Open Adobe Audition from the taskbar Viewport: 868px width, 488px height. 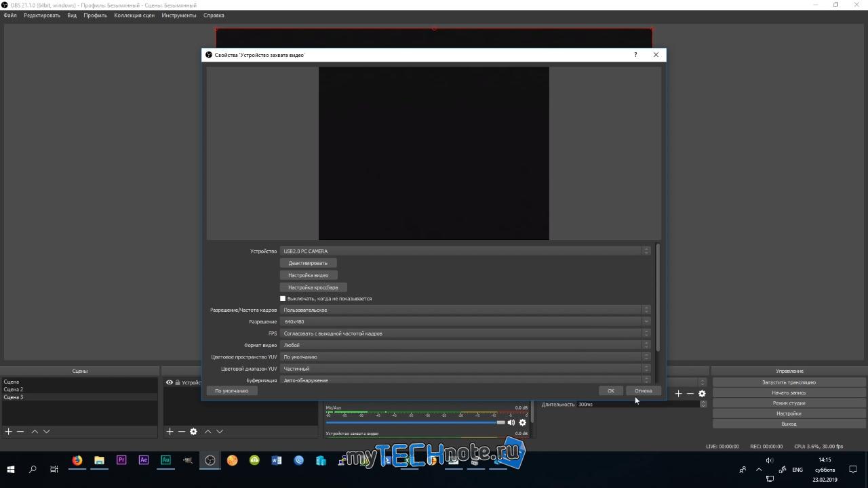tap(165, 460)
